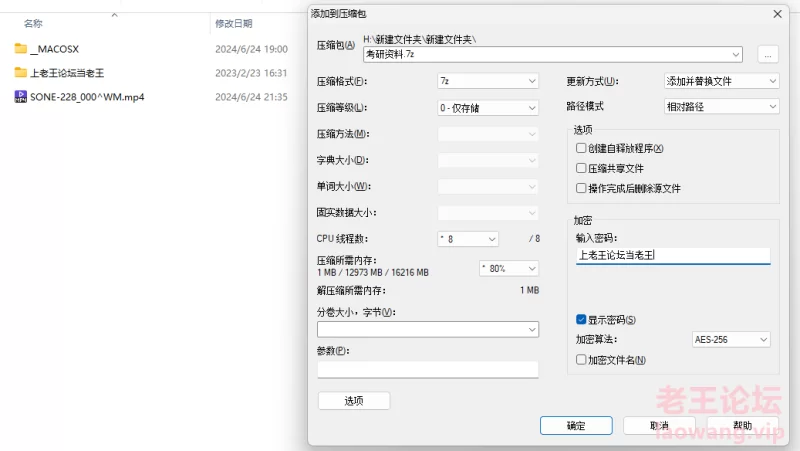Open the 加密算法 AES-256 dropdown

point(731,340)
